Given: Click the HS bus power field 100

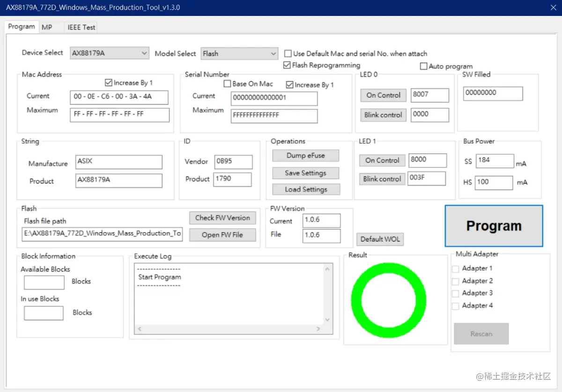Looking at the screenshot, I should [x=494, y=183].
